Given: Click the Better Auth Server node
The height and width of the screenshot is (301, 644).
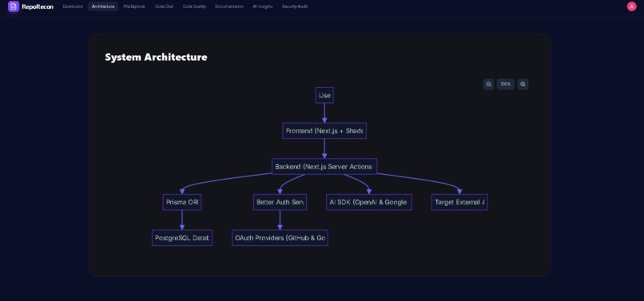Looking at the screenshot, I should (280, 203).
